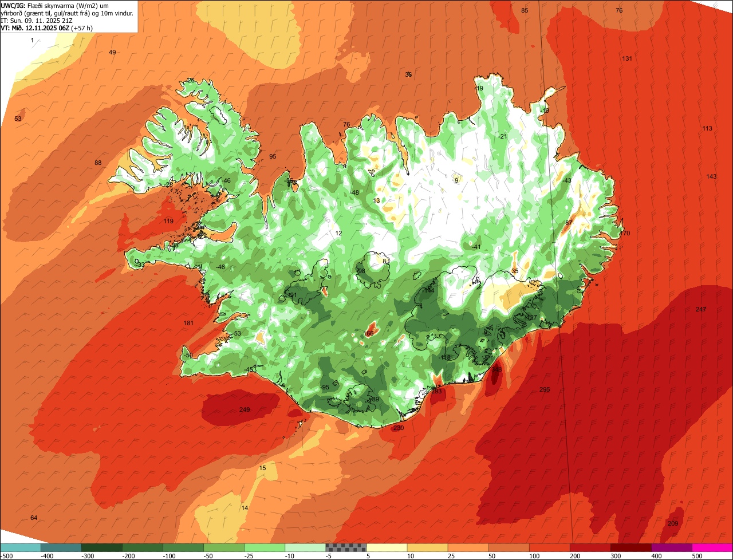Click the red 200 to 300 legend swatch
The image size is (733, 560).
click(590, 547)
